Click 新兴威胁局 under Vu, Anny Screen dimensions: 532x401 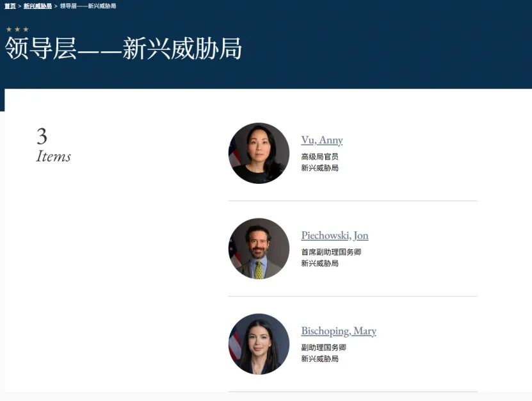[x=319, y=168]
